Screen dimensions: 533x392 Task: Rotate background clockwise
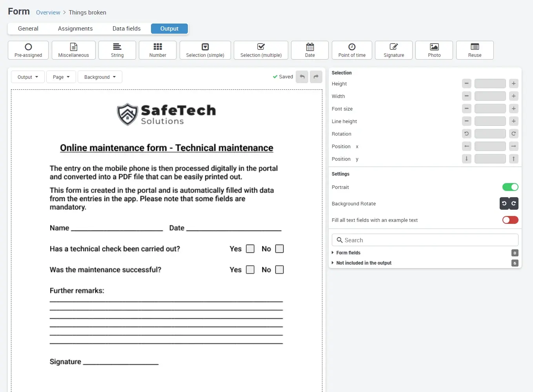click(x=514, y=203)
